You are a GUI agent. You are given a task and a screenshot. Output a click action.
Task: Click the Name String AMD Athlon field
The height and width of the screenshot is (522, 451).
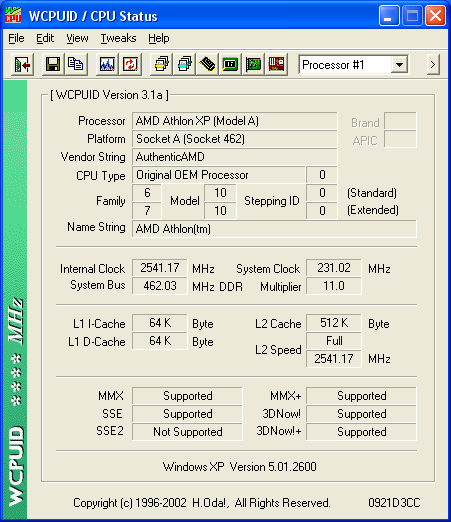[x=274, y=229]
